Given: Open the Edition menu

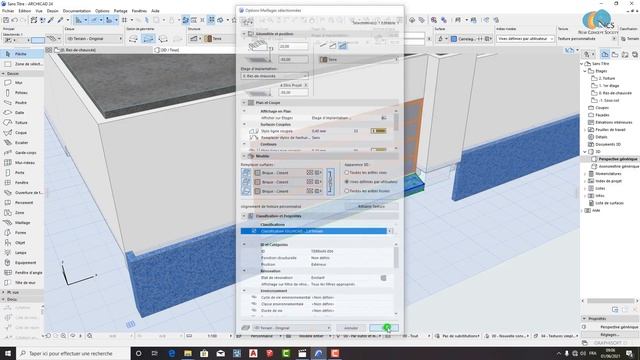Looking at the screenshot, I should coord(25,11).
